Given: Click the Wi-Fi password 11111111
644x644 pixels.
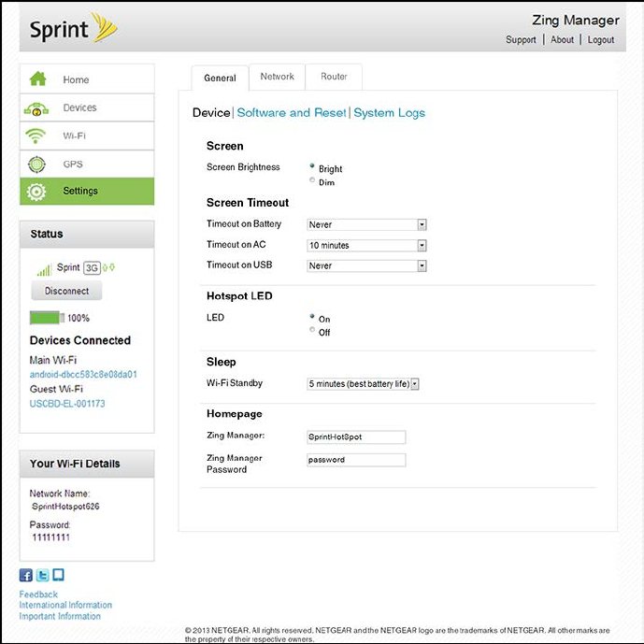Looking at the screenshot, I should (50, 537).
